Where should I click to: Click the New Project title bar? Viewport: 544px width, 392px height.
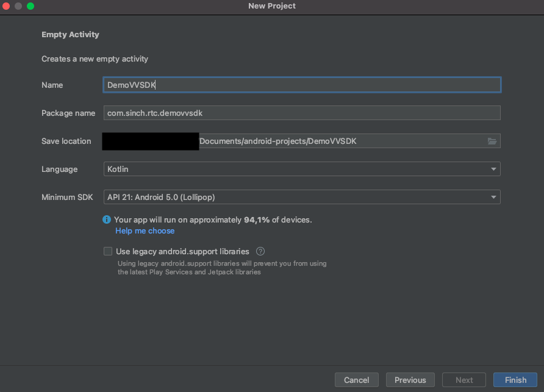(x=272, y=6)
